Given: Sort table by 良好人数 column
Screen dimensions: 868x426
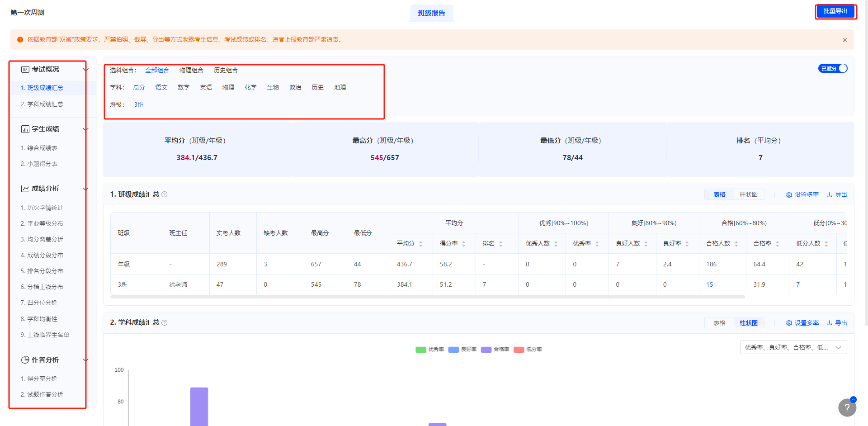Looking at the screenshot, I should tap(646, 244).
